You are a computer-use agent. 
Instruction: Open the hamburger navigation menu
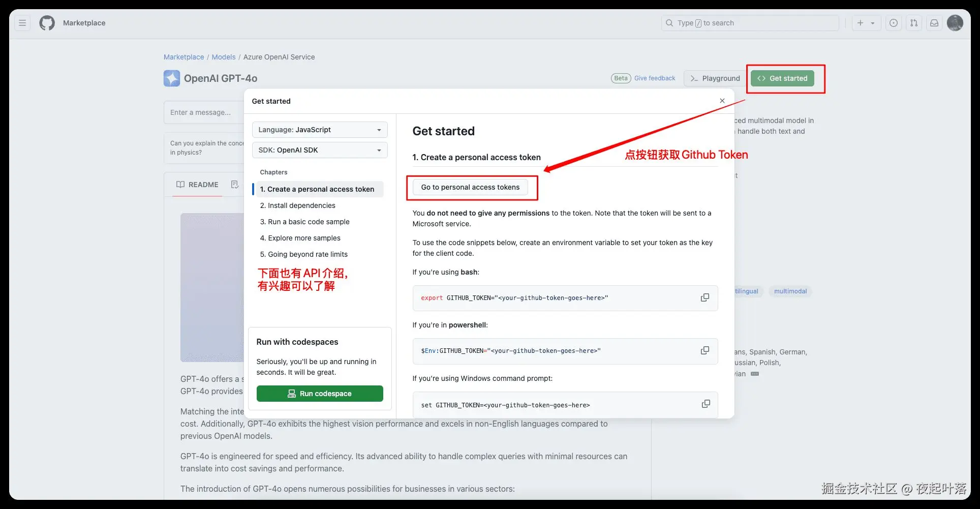pyautogui.click(x=22, y=23)
